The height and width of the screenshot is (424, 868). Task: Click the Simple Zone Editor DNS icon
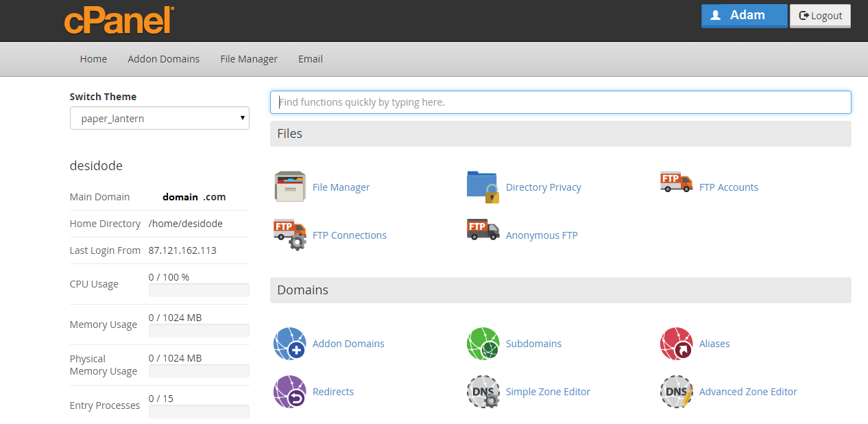tap(483, 392)
